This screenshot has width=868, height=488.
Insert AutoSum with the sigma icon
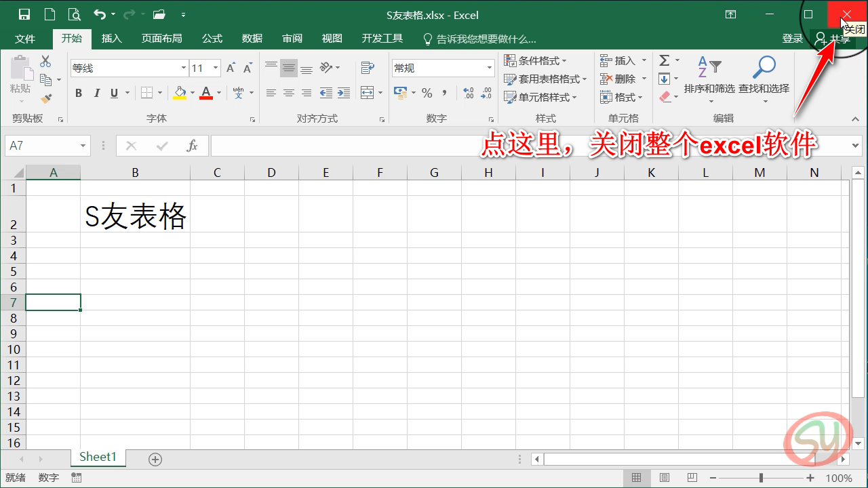pyautogui.click(x=665, y=61)
